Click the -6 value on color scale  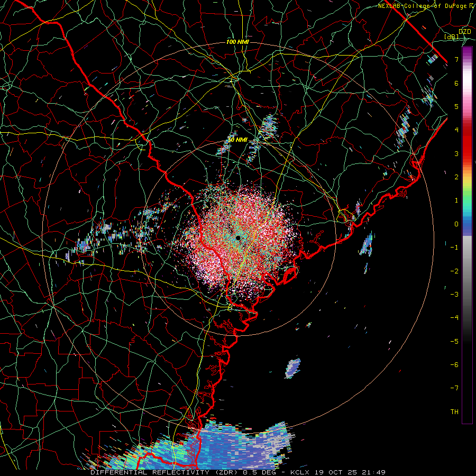pos(454,365)
